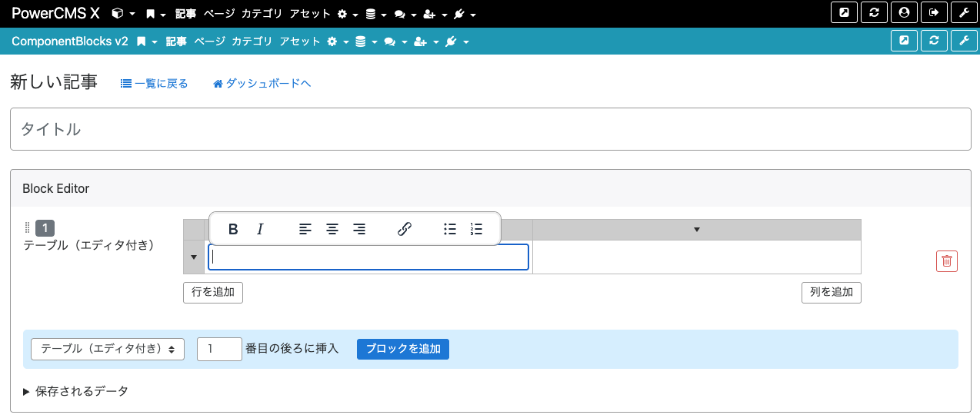Click the ComponentBlocks v2 workspace link
The height and width of the screenshot is (418, 980).
pos(70,41)
